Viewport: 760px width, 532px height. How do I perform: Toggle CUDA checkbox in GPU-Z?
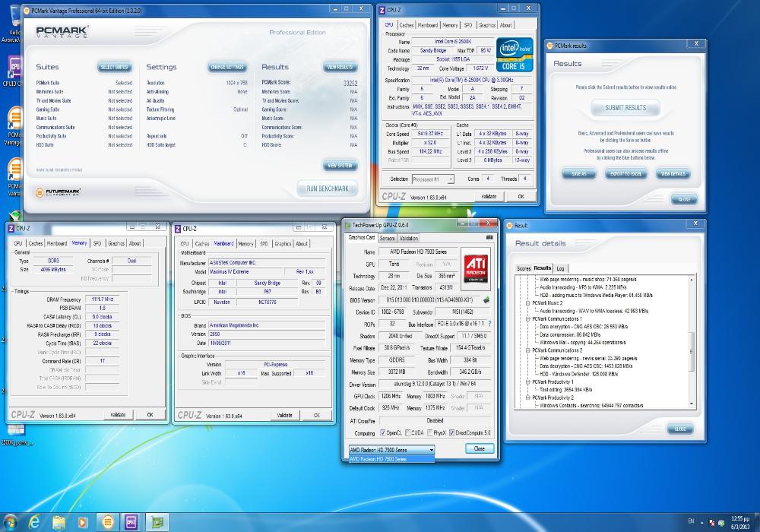(x=407, y=432)
